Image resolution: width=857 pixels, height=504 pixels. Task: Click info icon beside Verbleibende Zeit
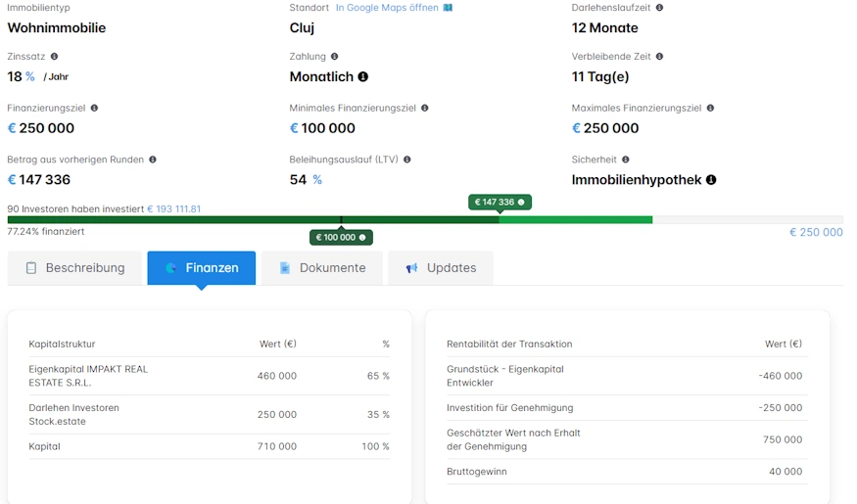coord(659,57)
